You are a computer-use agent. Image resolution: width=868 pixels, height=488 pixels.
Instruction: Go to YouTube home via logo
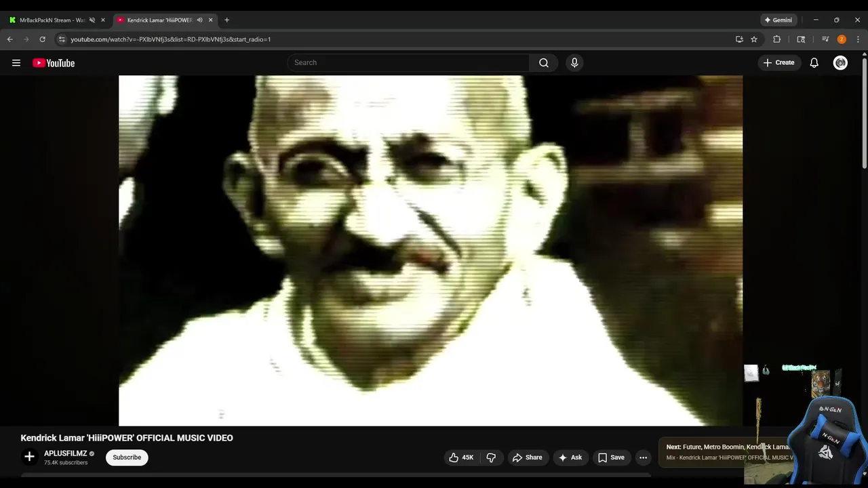pyautogui.click(x=54, y=63)
